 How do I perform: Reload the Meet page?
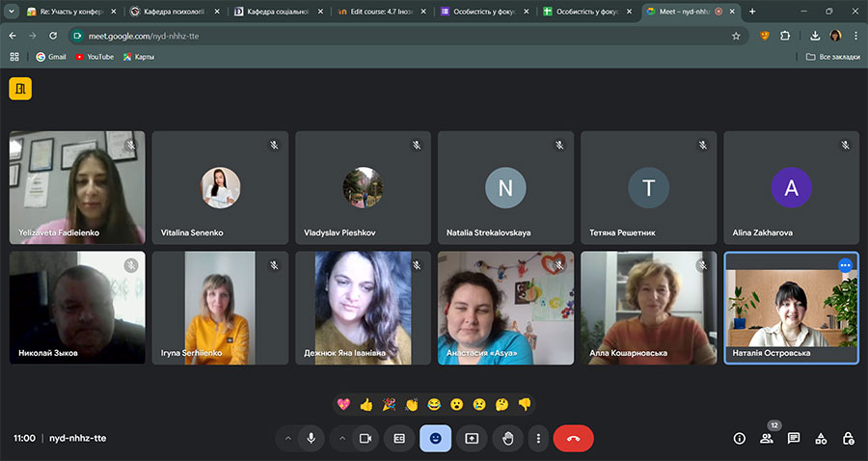pyautogui.click(x=53, y=36)
